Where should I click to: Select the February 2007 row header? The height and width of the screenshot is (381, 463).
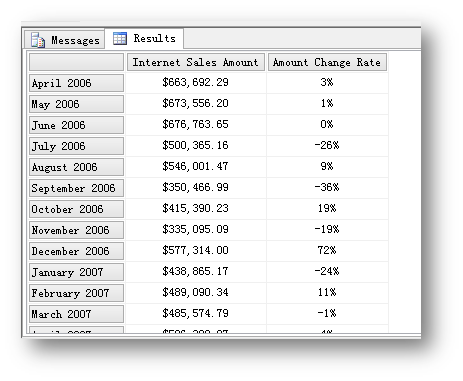point(76,293)
